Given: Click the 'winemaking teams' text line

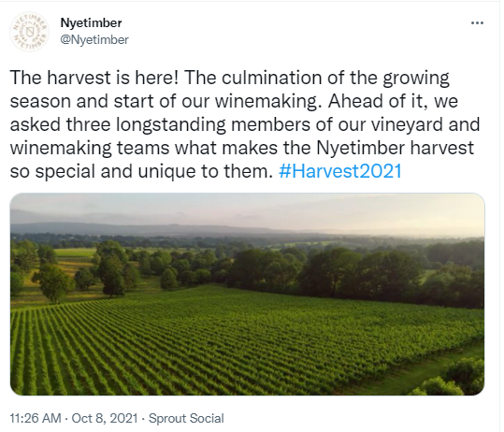Looking at the screenshot, I should tap(90, 148).
